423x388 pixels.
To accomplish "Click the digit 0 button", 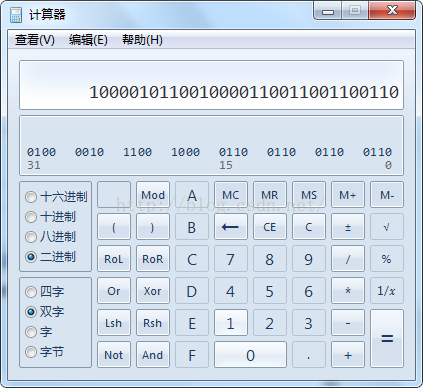I will pos(250,355).
